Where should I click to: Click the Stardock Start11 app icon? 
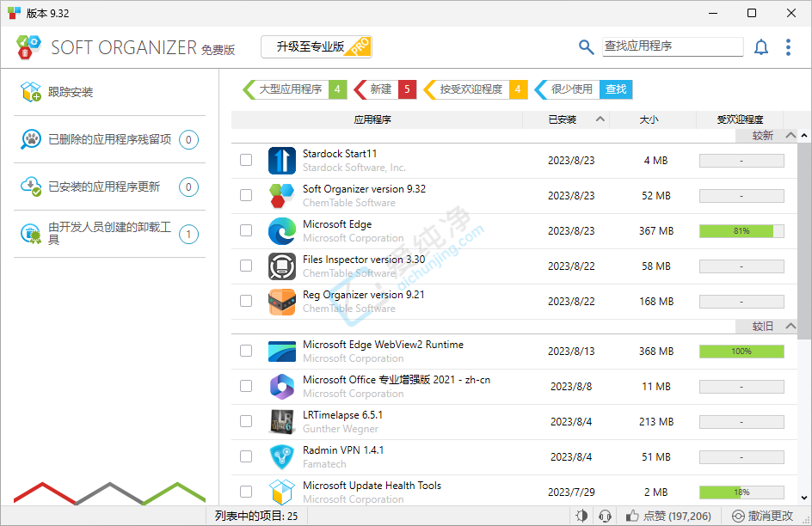(282, 161)
